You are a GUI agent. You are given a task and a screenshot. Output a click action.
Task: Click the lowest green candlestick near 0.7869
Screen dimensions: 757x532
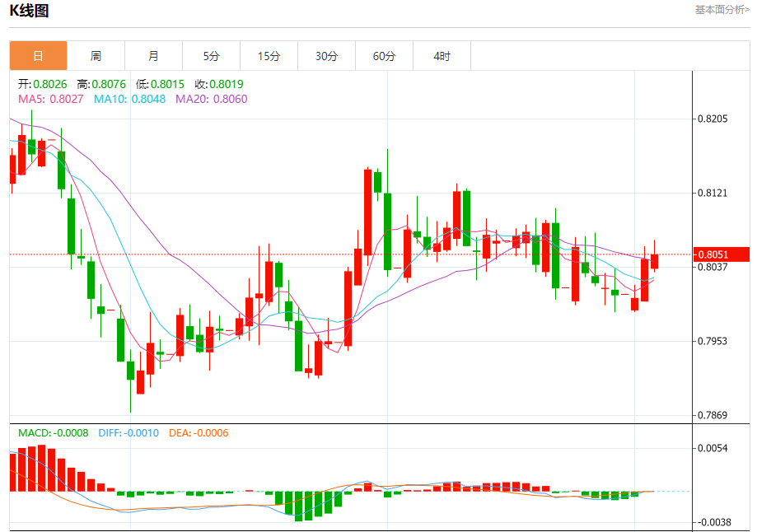[130, 371]
